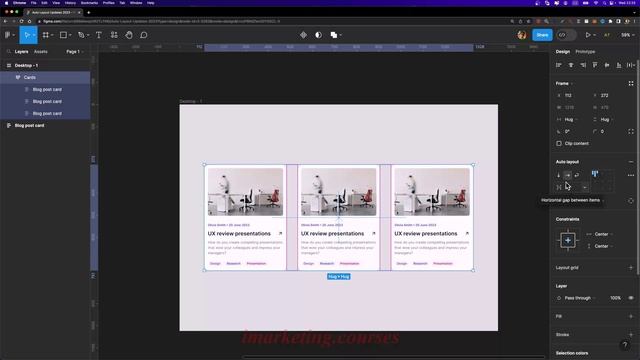Switch to the Design tab
This screenshot has height=360, width=640.
[x=562, y=51]
